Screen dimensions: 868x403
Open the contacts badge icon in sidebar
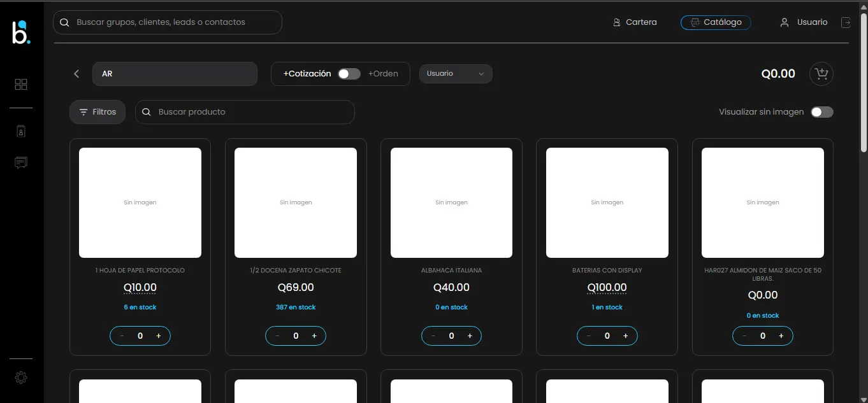21,132
